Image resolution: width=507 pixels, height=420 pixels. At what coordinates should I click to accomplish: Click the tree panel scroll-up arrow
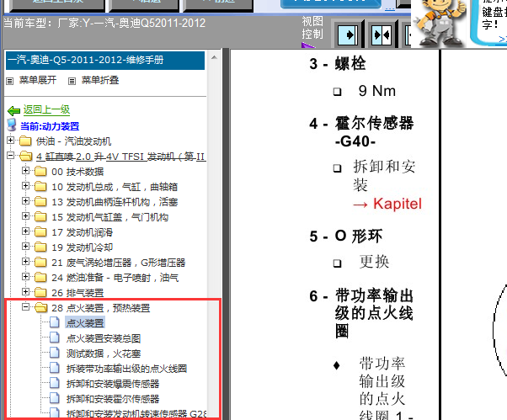(214, 58)
